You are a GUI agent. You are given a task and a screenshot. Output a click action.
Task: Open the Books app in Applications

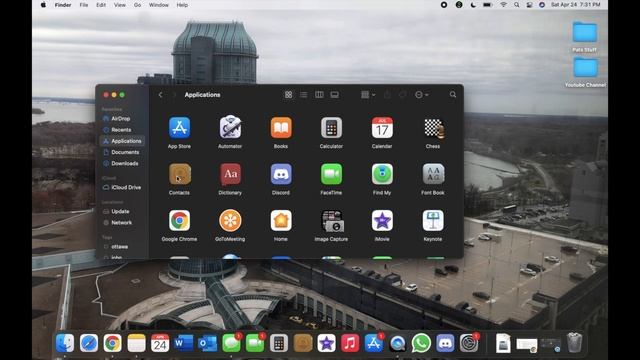(x=281, y=128)
